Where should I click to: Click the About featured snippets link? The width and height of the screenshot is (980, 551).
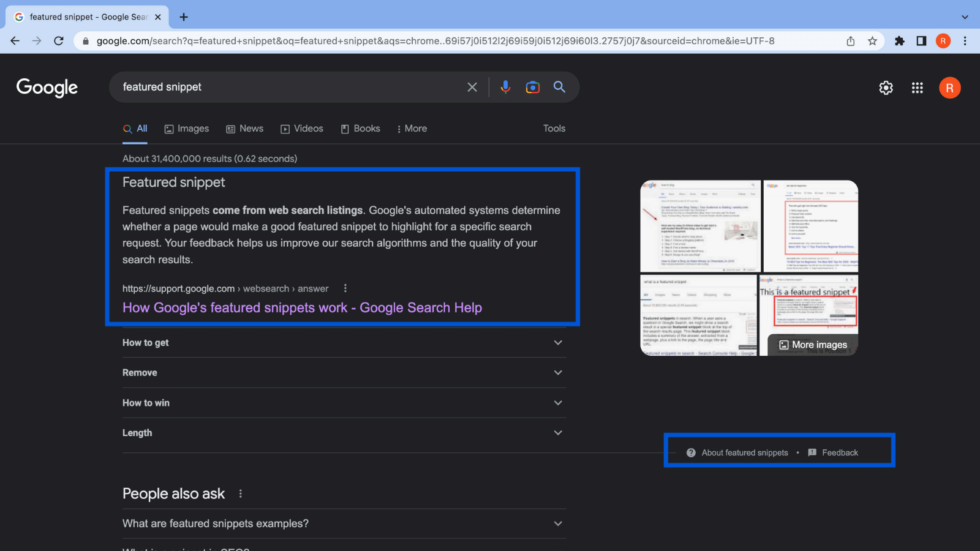[744, 452]
